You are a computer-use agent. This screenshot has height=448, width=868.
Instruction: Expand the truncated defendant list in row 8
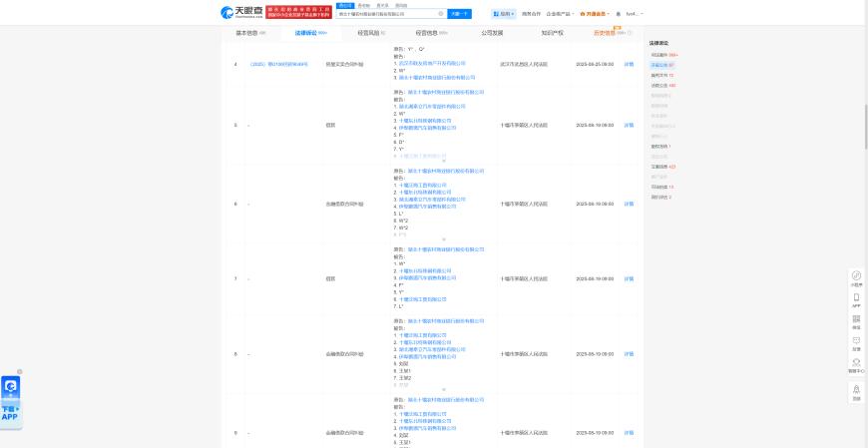pyautogui.click(x=443, y=389)
